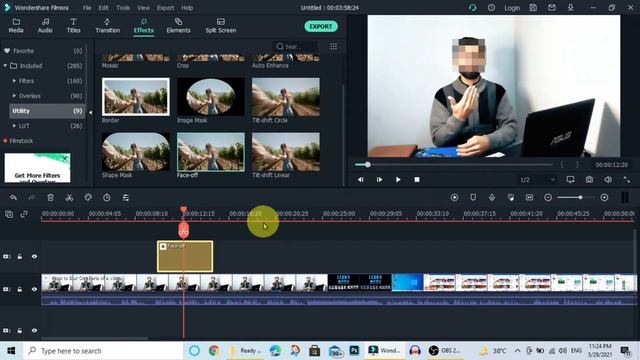The height and width of the screenshot is (360, 640).
Task: Take a snapshot with the camera icon
Action: click(x=589, y=180)
